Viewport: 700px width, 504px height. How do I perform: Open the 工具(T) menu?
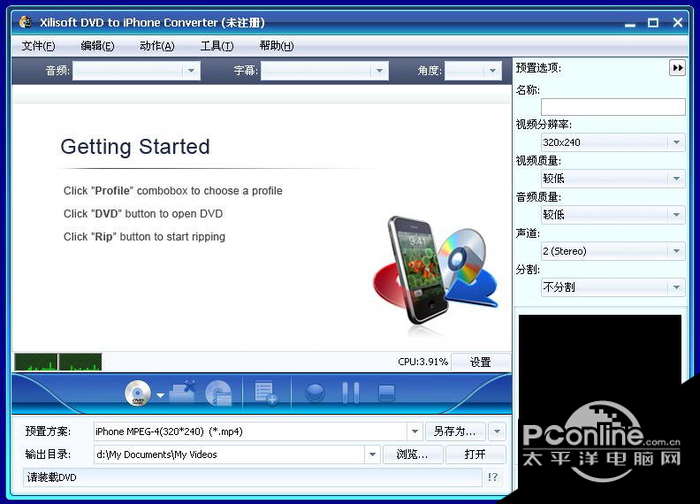(x=217, y=46)
